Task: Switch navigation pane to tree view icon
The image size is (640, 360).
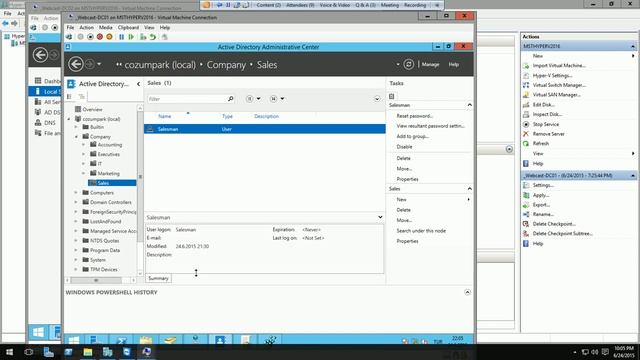Action: click(x=82, y=96)
